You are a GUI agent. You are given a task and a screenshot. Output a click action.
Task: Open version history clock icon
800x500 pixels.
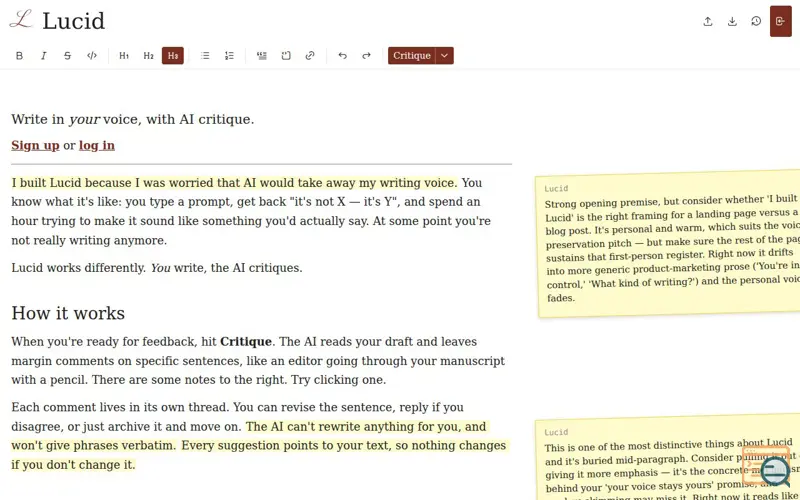pos(756,21)
